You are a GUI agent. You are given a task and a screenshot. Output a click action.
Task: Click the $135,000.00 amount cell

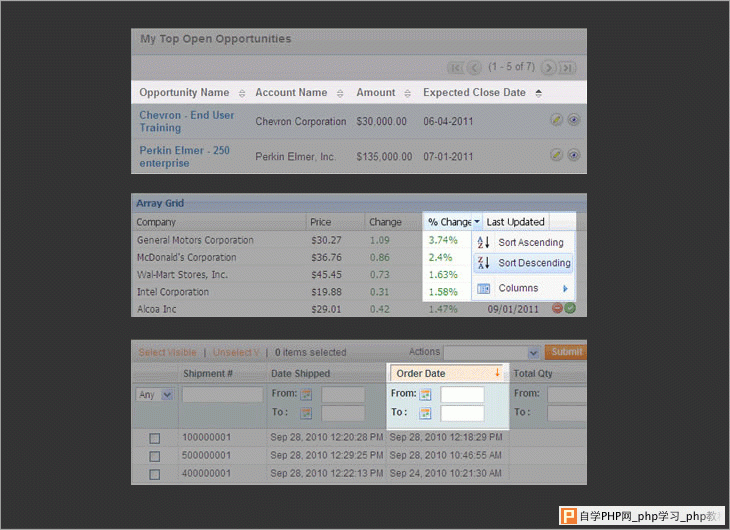click(x=384, y=156)
